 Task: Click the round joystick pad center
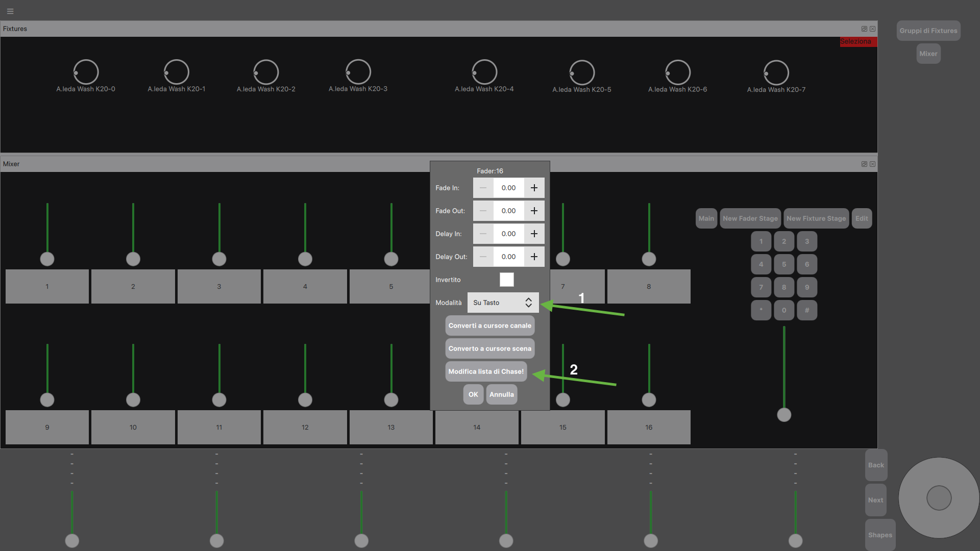pyautogui.click(x=939, y=498)
